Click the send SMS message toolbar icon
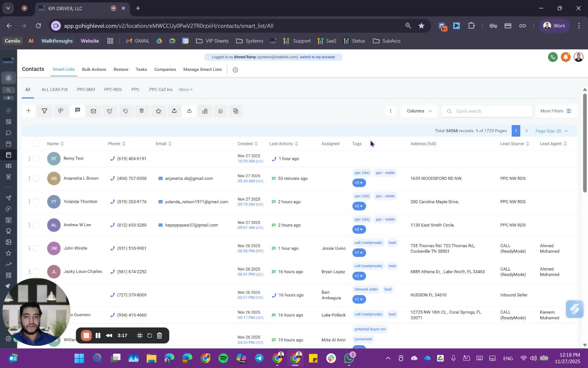 (x=78, y=110)
